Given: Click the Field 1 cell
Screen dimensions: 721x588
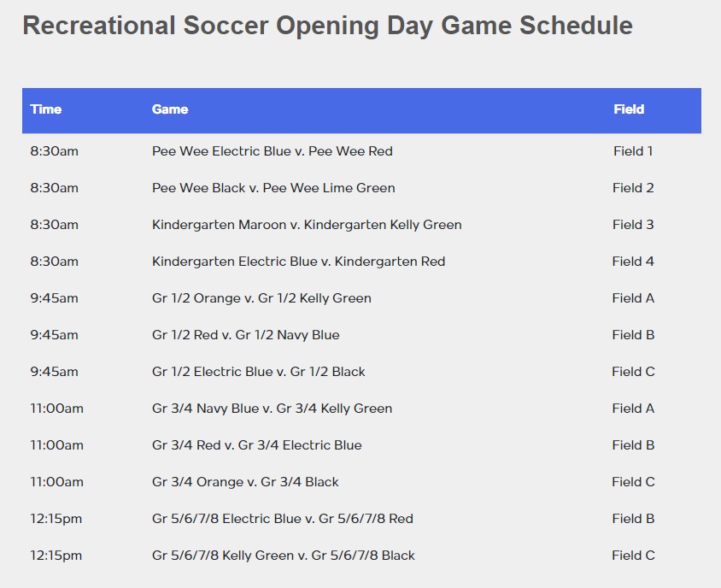Looking at the screenshot, I should 633,151.
